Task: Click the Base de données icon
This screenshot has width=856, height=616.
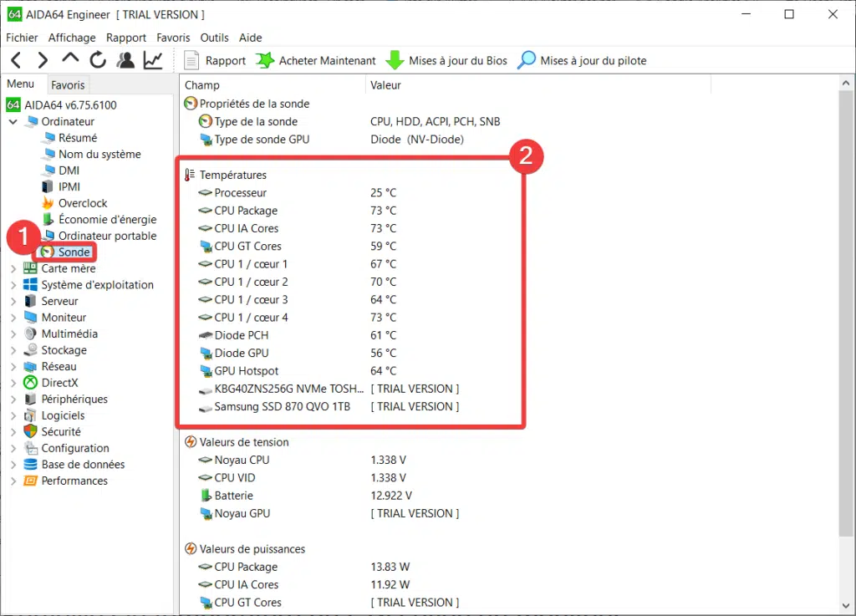Action: (x=31, y=465)
